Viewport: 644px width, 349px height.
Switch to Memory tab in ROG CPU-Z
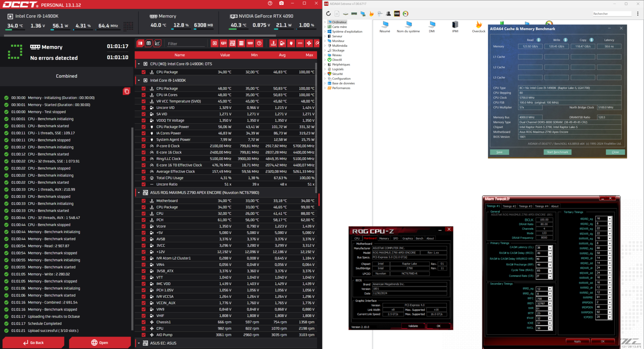click(384, 239)
